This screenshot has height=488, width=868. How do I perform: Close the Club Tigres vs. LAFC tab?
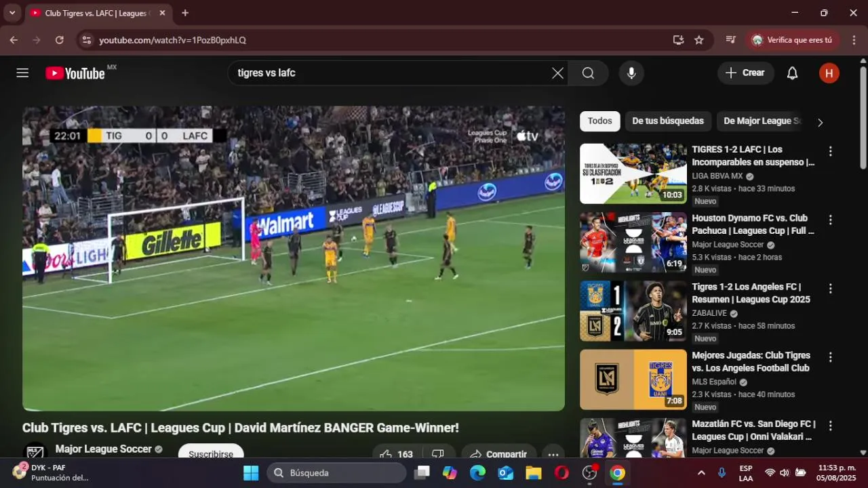click(162, 13)
